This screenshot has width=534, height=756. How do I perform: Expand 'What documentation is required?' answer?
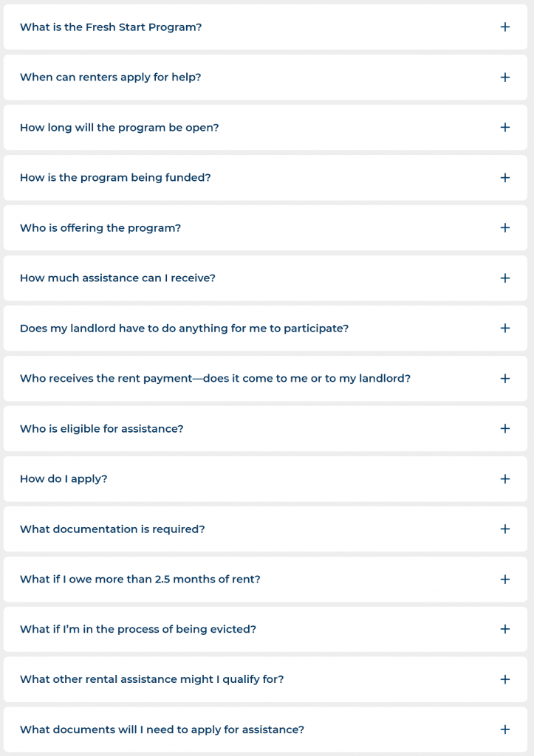pos(505,529)
